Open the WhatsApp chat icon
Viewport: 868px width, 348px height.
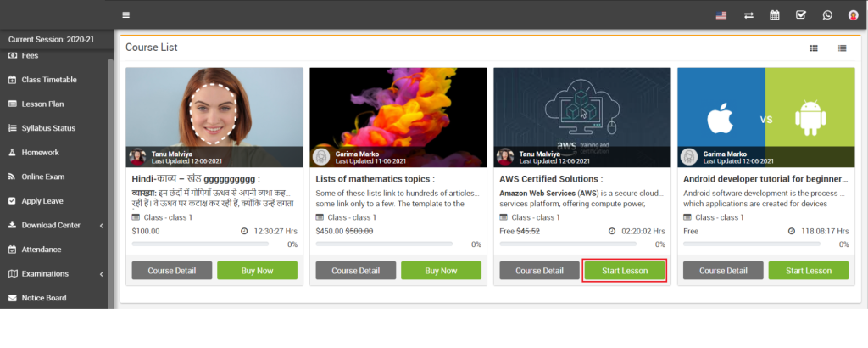click(x=827, y=15)
